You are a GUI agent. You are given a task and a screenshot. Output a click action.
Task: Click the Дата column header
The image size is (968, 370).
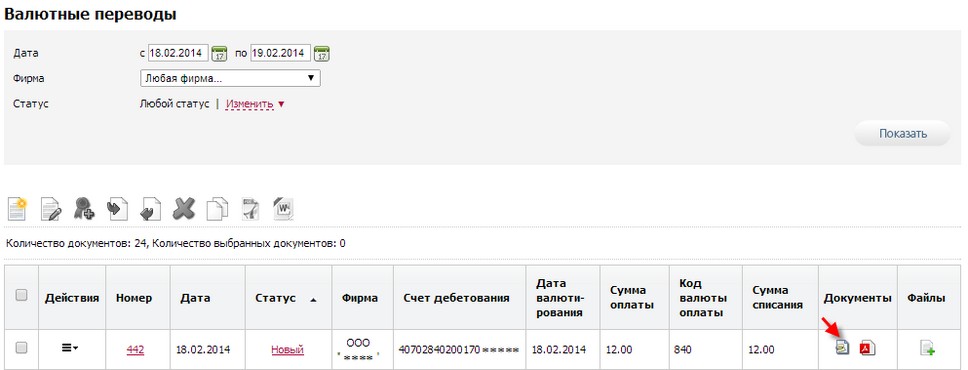(x=194, y=298)
